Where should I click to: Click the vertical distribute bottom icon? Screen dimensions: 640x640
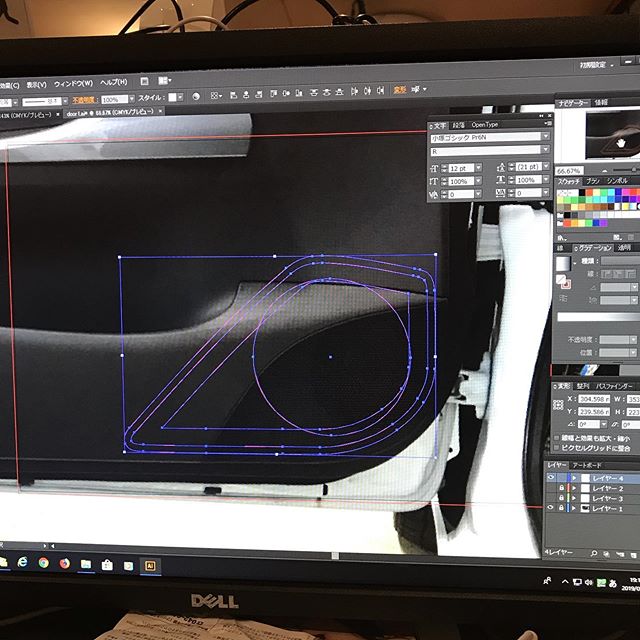coord(339,92)
